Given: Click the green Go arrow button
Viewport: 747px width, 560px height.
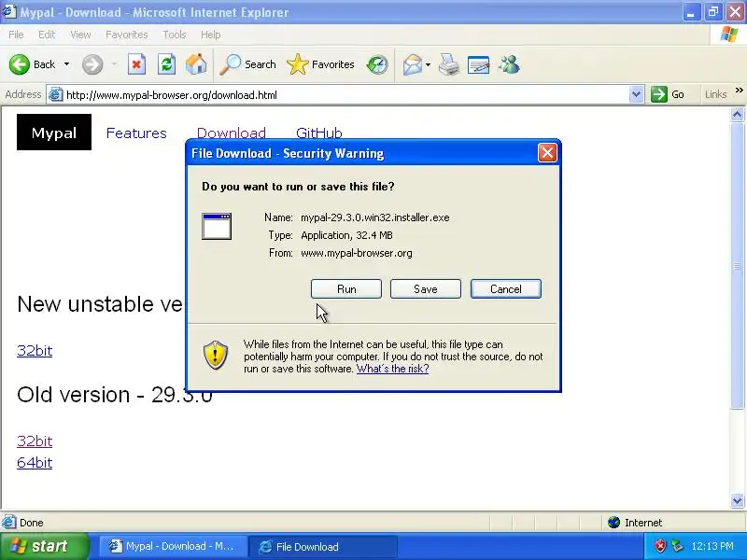Looking at the screenshot, I should click(x=659, y=94).
